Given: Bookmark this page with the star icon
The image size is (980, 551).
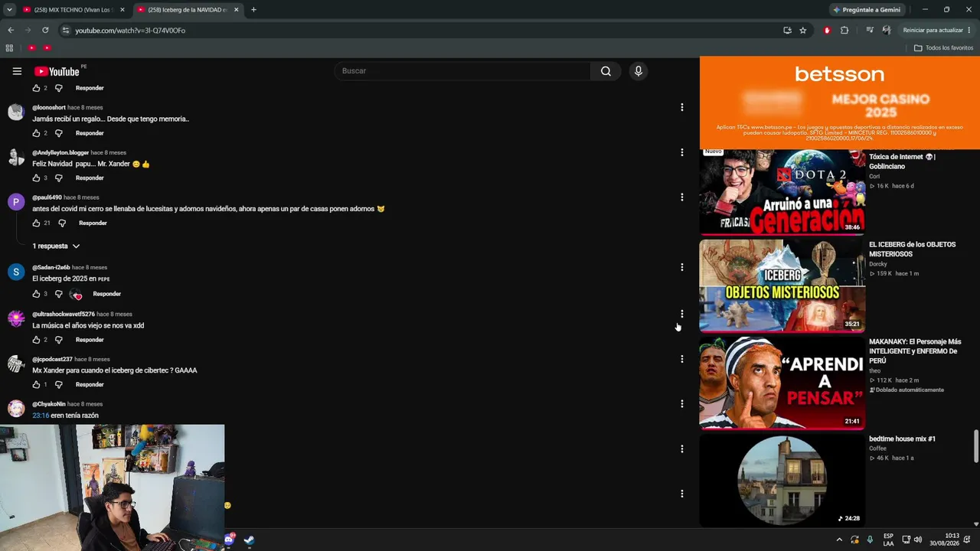Looking at the screenshot, I should [802, 31].
